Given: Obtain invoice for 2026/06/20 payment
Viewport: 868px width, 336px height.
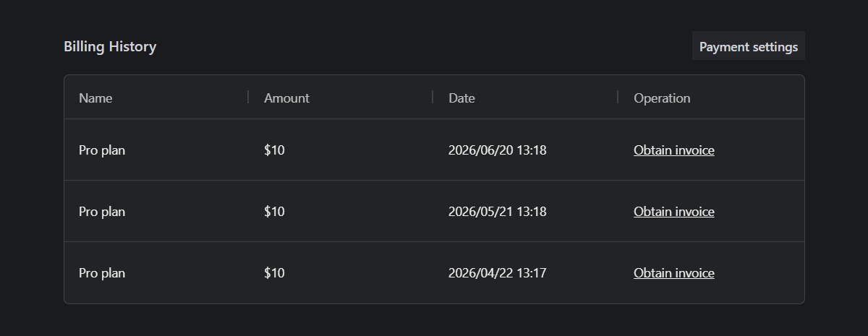Looking at the screenshot, I should 674,150.
